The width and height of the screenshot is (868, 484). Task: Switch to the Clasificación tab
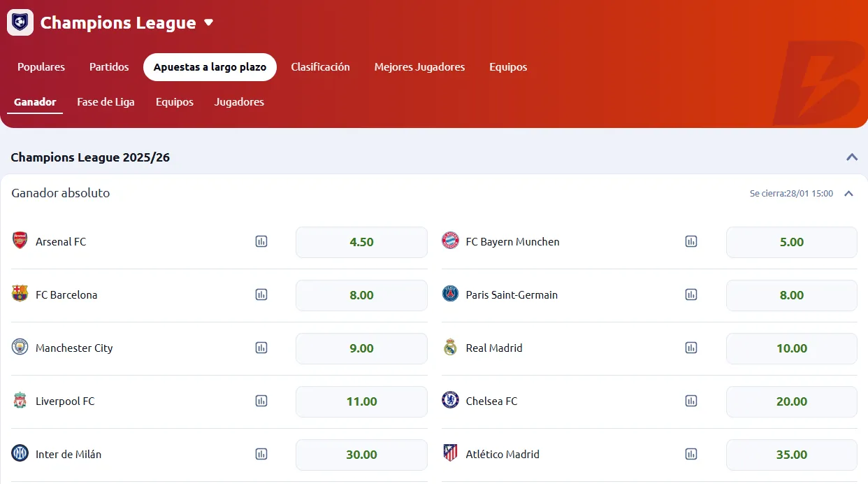tap(320, 66)
